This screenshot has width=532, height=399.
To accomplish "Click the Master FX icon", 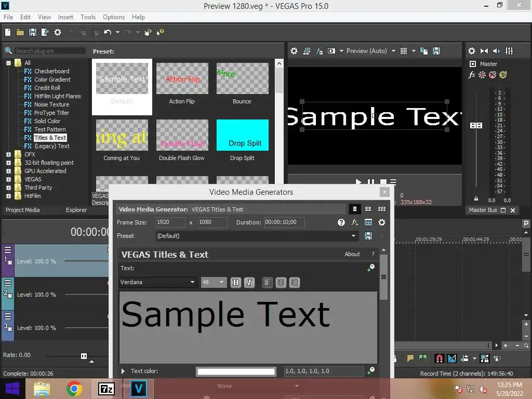I will 472,75.
